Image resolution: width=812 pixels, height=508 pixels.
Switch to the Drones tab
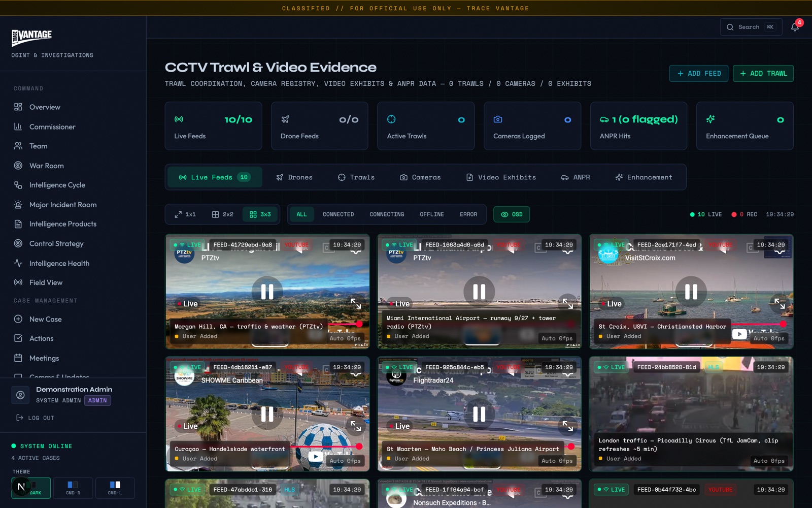(x=294, y=177)
